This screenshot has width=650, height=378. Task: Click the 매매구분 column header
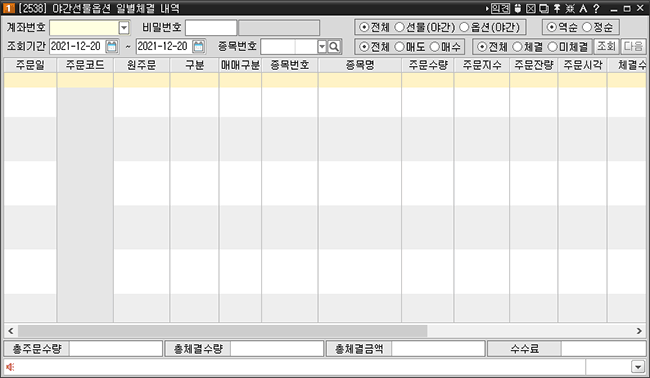coord(240,65)
